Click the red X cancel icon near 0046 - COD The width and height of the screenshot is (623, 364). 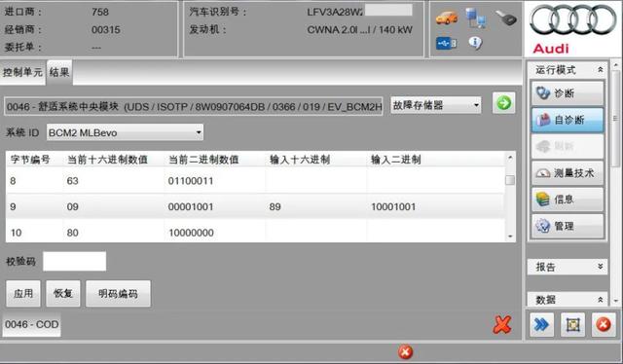502,324
